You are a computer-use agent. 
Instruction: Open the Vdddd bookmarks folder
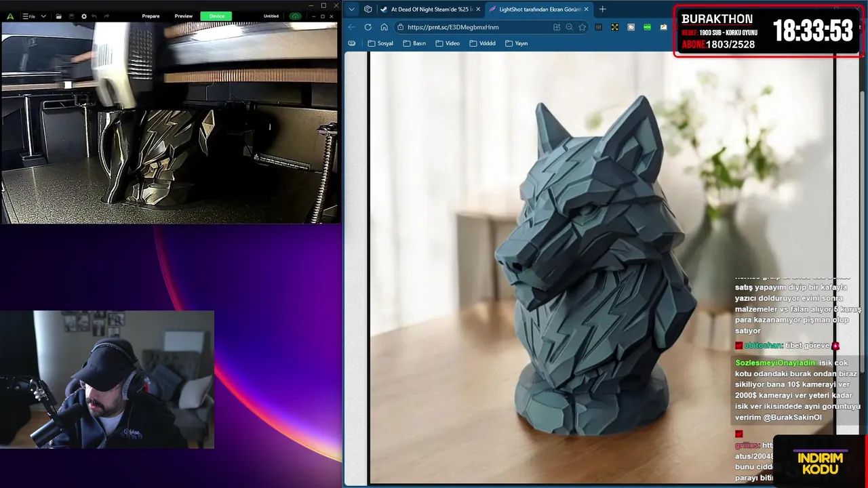pos(482,43)
